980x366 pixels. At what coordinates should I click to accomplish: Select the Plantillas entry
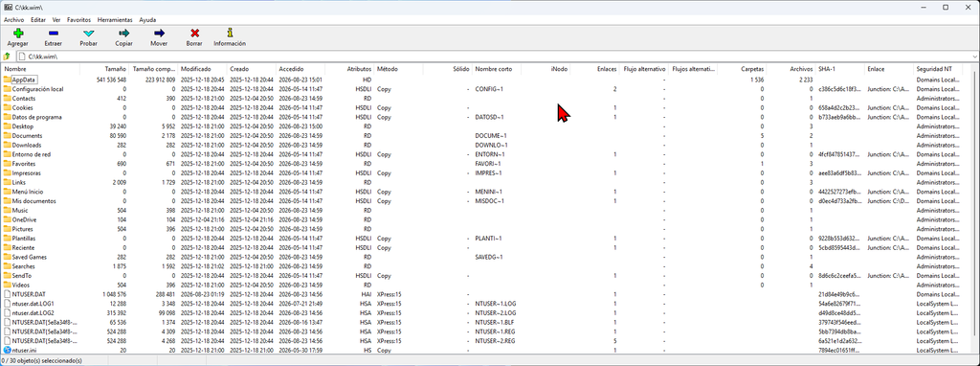click(24, 239)
